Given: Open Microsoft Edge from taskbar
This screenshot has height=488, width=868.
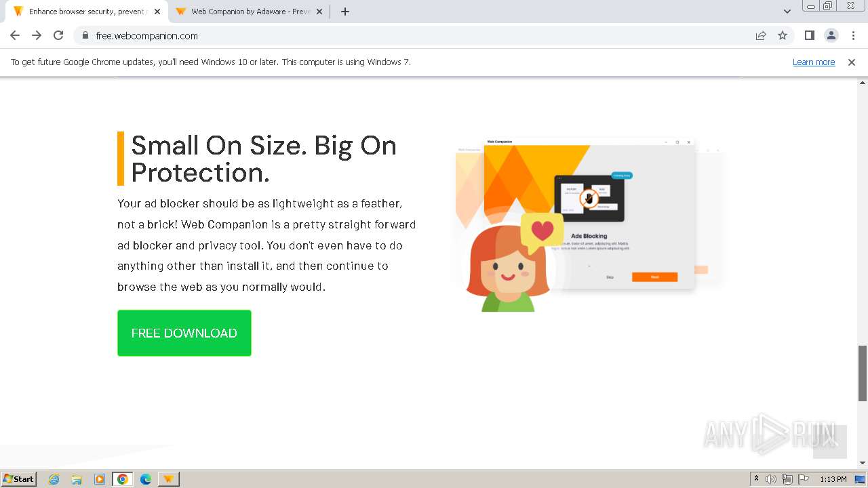Looking at the screenshot, I should 146,479.
